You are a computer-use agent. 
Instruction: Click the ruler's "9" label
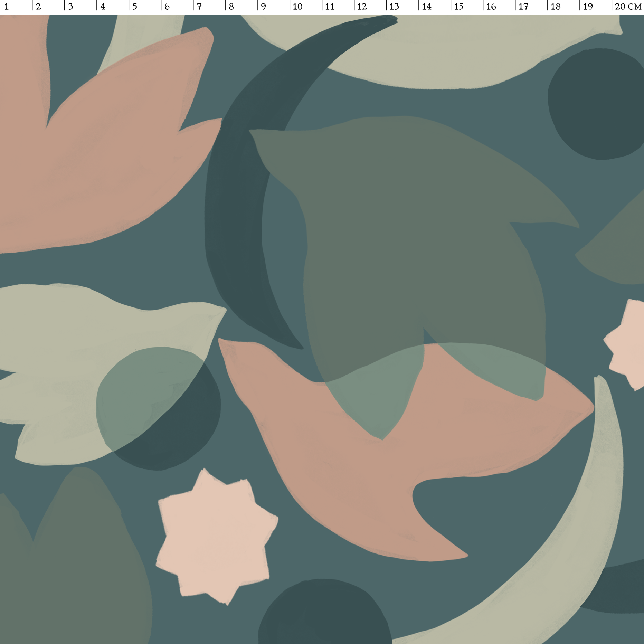(x=264, y=7)
